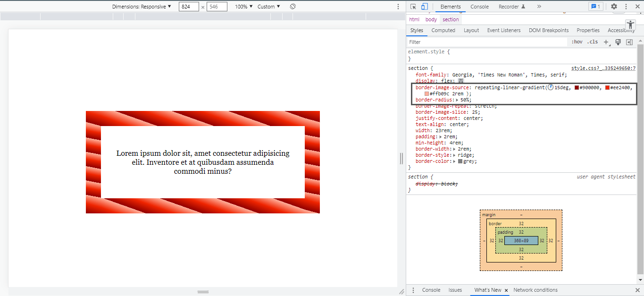Select section in the breadcrumb
This screenshot has height=296, width=644.
(451, 19)
